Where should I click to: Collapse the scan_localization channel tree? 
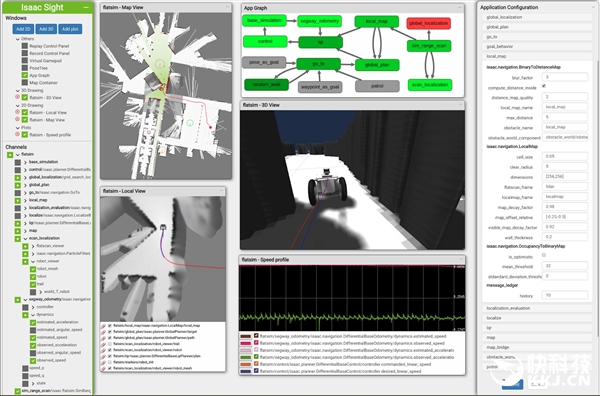pyautogui.click(x=25, y=238)
